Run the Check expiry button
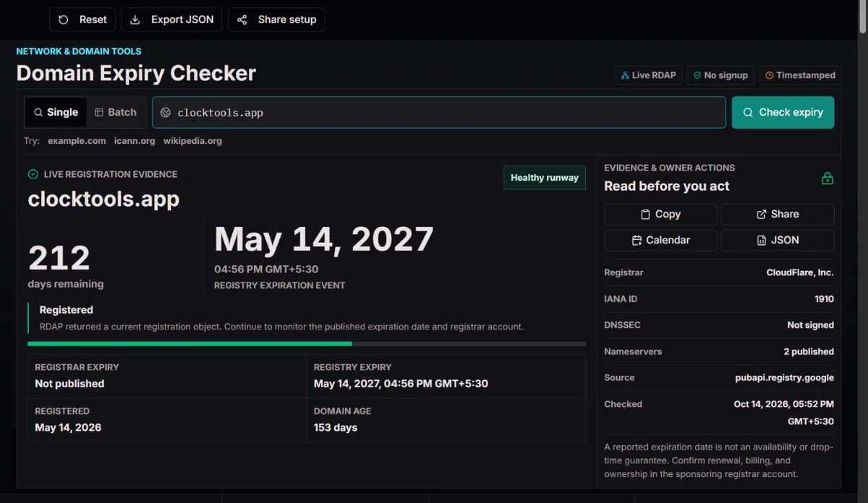The width and height of the screenshot is (868, 503). point(783,112)
